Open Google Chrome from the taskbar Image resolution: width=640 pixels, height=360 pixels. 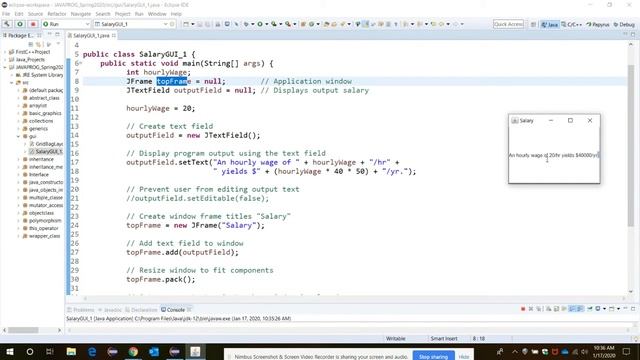tap(133, 351)
